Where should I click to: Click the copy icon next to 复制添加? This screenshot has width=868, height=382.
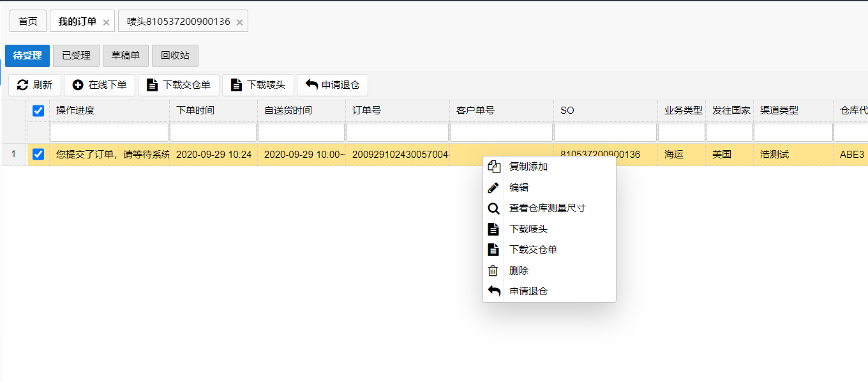pos(493,167)
